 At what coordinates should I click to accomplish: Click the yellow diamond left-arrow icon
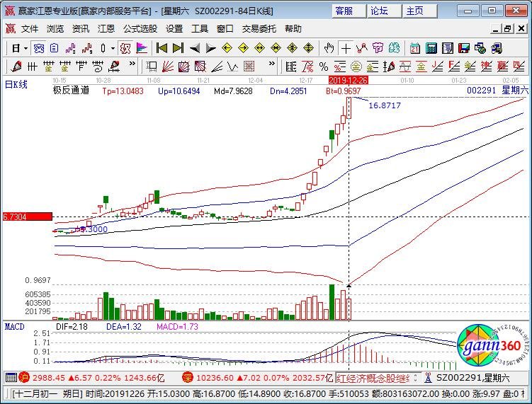coord(227,48)
